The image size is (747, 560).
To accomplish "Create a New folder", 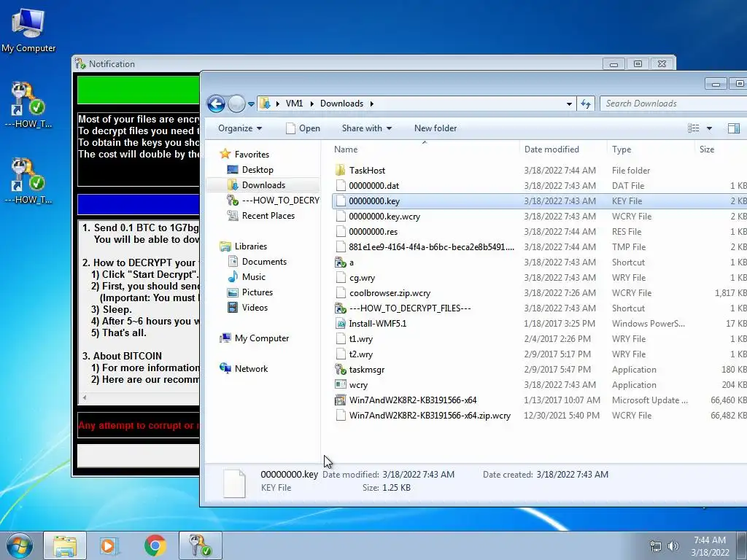I will pyautogui.click(x=436, y=128).
